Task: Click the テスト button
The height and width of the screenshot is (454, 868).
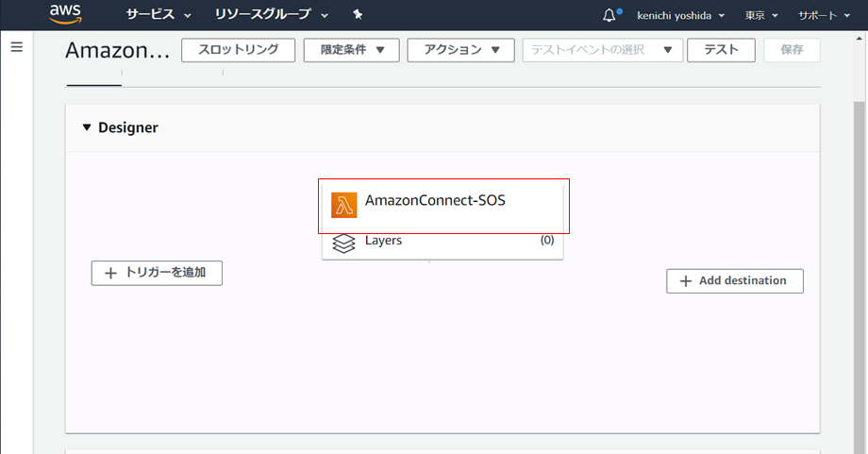Action: (721, 50)
